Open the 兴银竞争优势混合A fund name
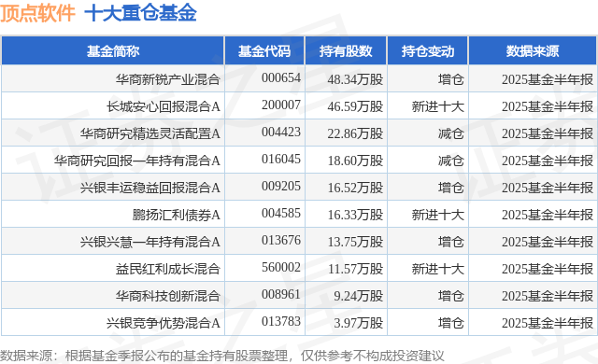The width and height of the screenshot is (598, 364). pyautogui.click(x=164, y=323)
